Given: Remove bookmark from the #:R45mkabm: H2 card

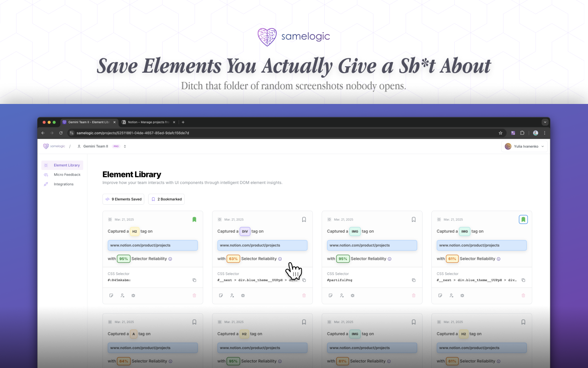Looking at the screenshot, I should (194, 219).
